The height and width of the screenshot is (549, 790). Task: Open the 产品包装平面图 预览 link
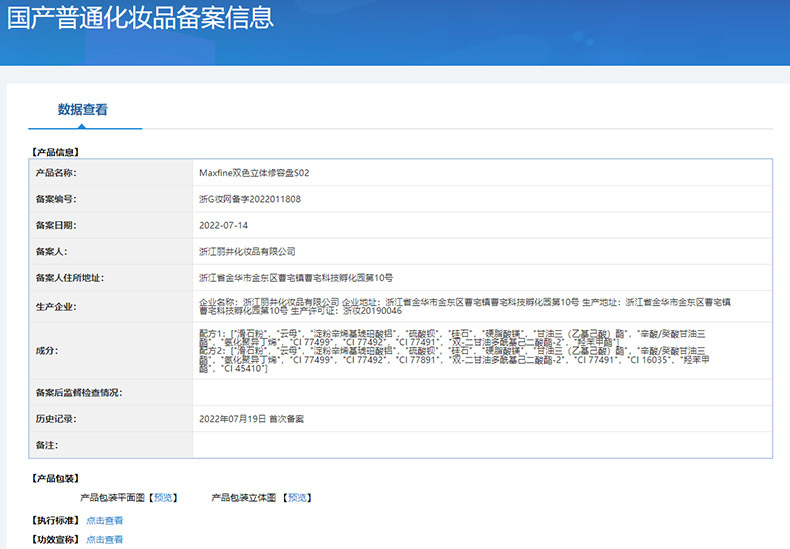click(x=163, y=498)
